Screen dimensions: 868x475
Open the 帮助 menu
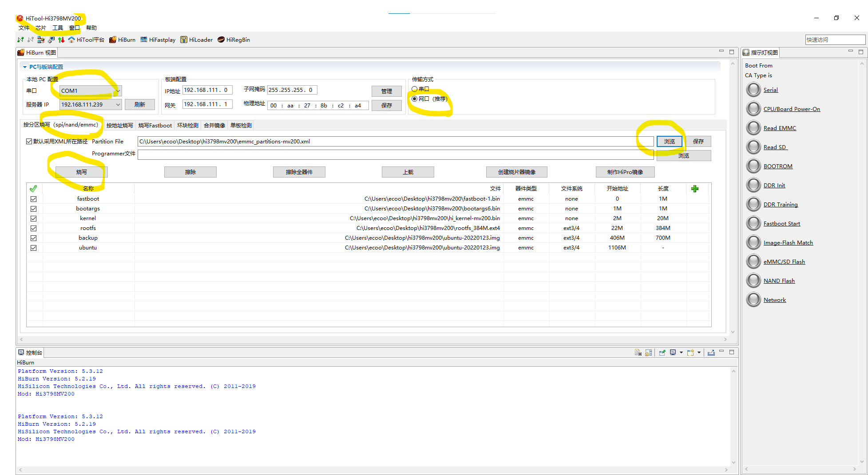point(91,28)
